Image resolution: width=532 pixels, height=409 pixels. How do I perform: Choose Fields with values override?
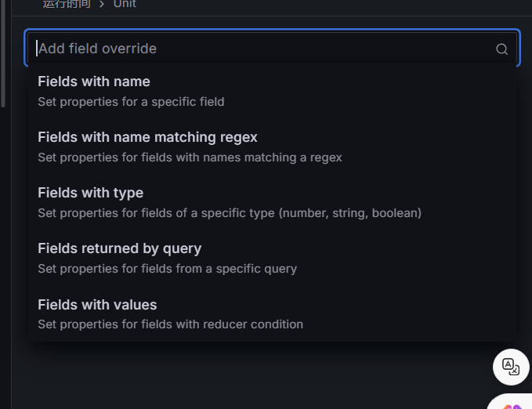coord(97,305)
